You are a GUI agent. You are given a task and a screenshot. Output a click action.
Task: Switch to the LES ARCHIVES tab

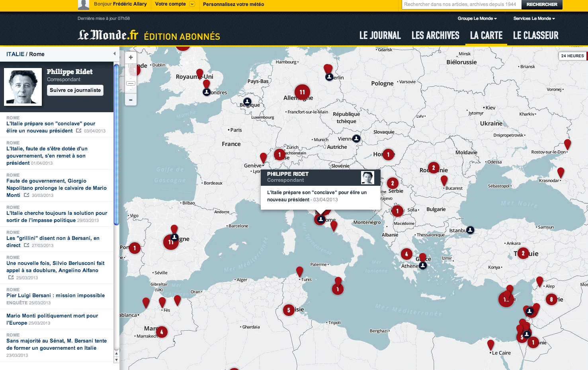pyautogui.click(x=435, y=35)
